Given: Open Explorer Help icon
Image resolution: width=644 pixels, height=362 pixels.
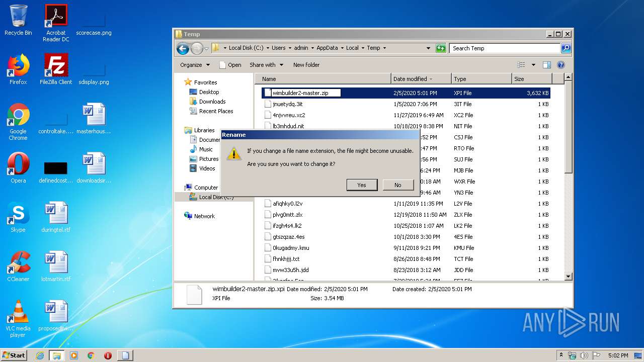Looking at the screenshot, I should coord(561,65).
